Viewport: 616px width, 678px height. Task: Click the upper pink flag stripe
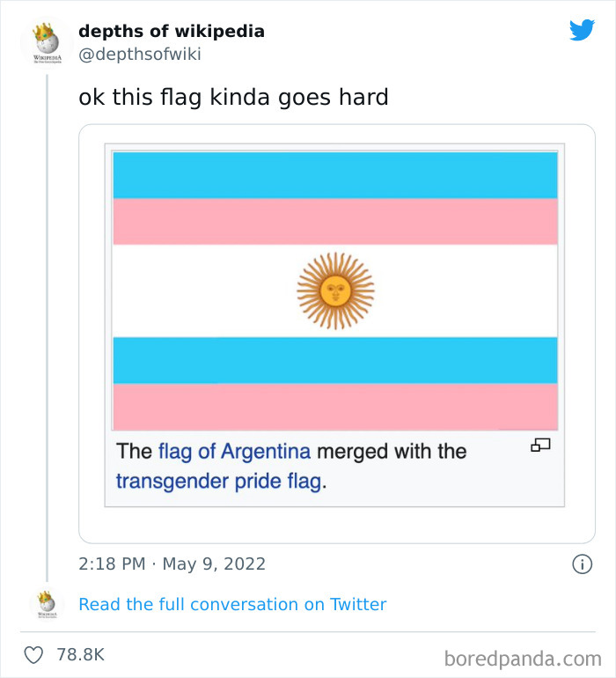[x=335, y=221]
